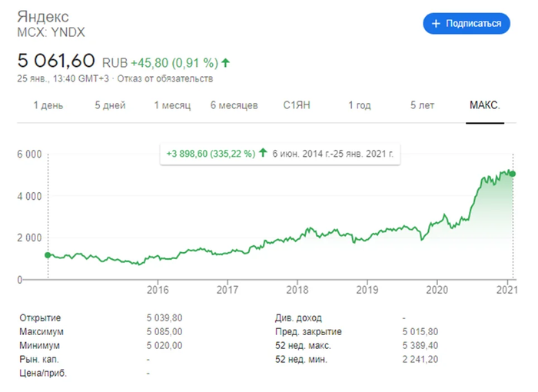Click the green up arrow beside 0,91 %
The width and height of the screenshot is (538, 392).
click(226, 62)
